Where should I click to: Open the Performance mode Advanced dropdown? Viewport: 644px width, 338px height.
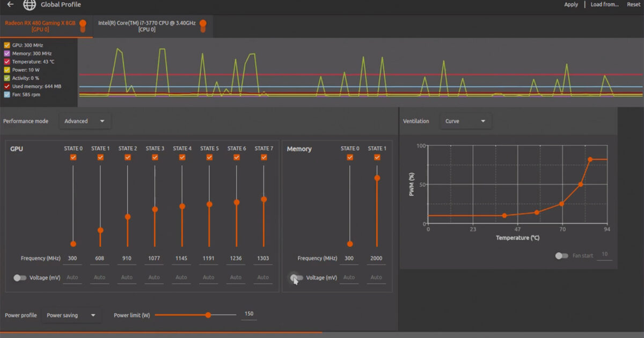(84, 121)
